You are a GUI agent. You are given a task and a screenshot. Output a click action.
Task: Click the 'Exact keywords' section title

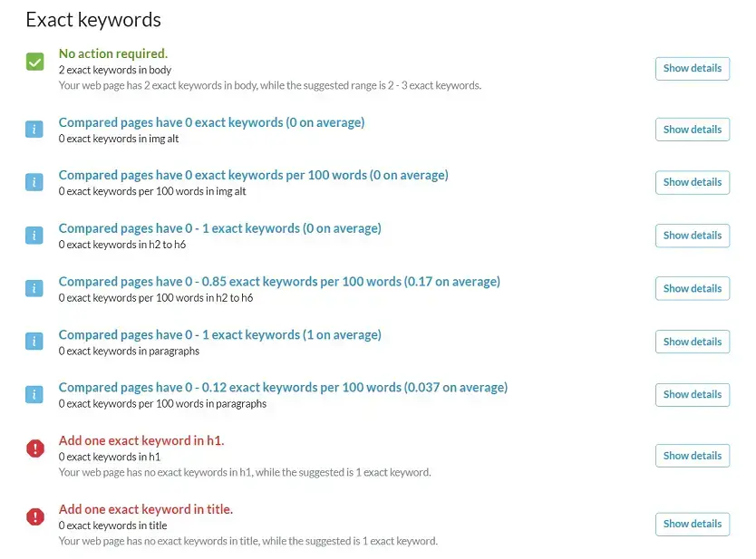coord(93,19)
